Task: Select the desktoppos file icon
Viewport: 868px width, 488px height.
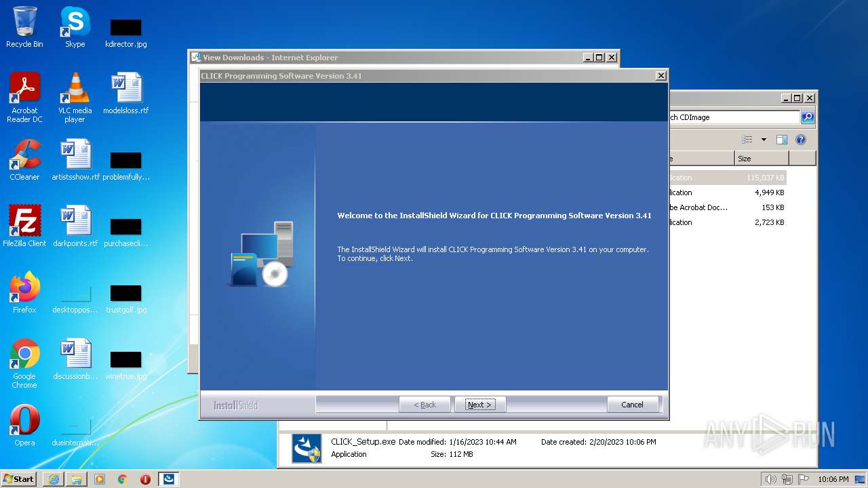Action: click(x=75, y=298)
